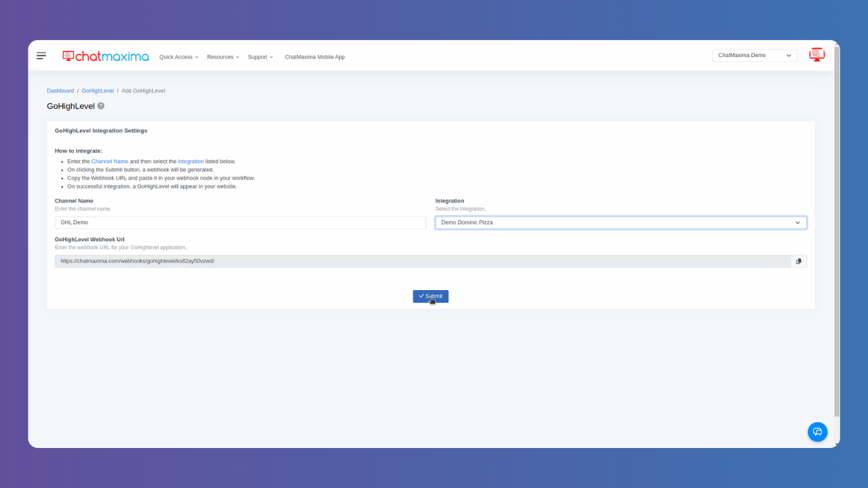Click the ChatMaxima logo

tap(105, 56)
